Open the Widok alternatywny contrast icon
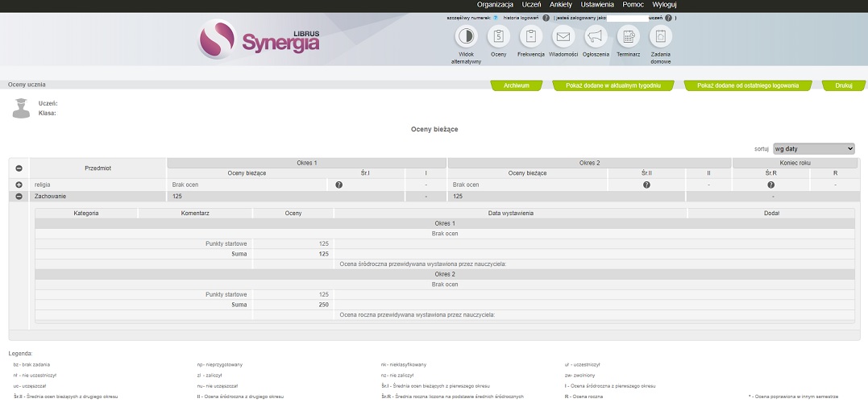Image resolution: width=868 pixels, height=407 pixels. coord(466,36)
